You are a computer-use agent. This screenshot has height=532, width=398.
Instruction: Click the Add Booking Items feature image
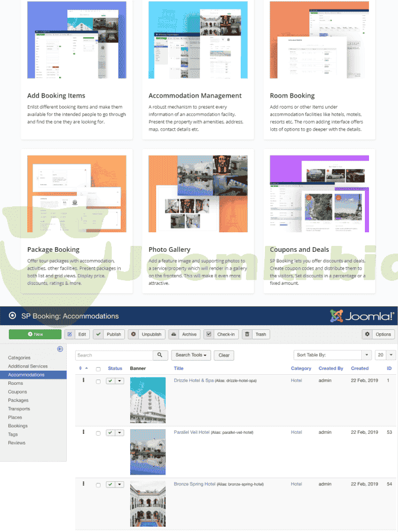pyautogui.click(x=77, y=40)
